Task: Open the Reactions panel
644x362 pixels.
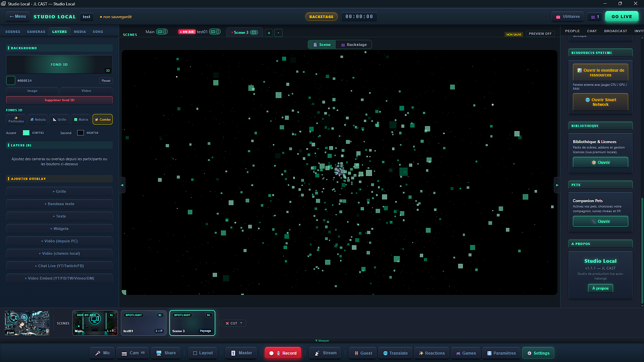Action: tap(432, 353)
